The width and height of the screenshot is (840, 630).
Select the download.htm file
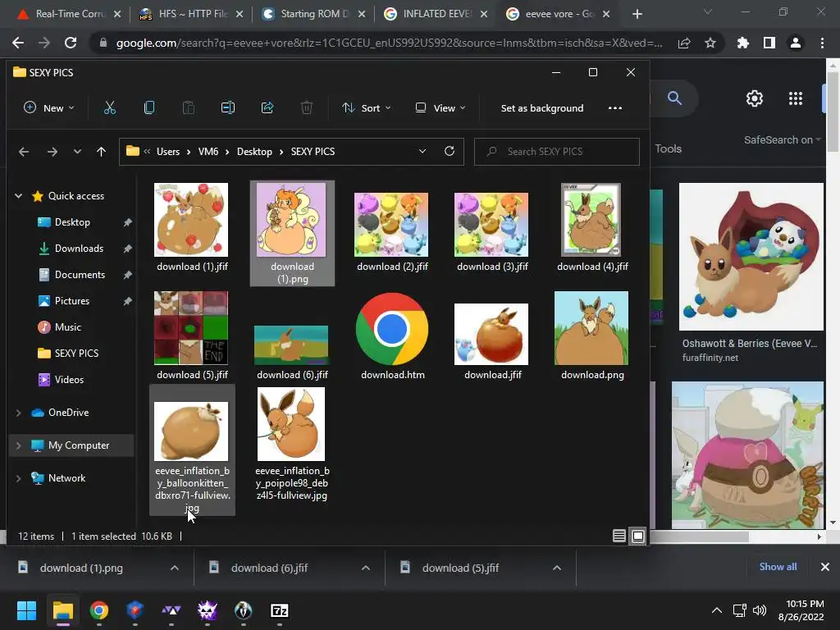pos(392,336)
